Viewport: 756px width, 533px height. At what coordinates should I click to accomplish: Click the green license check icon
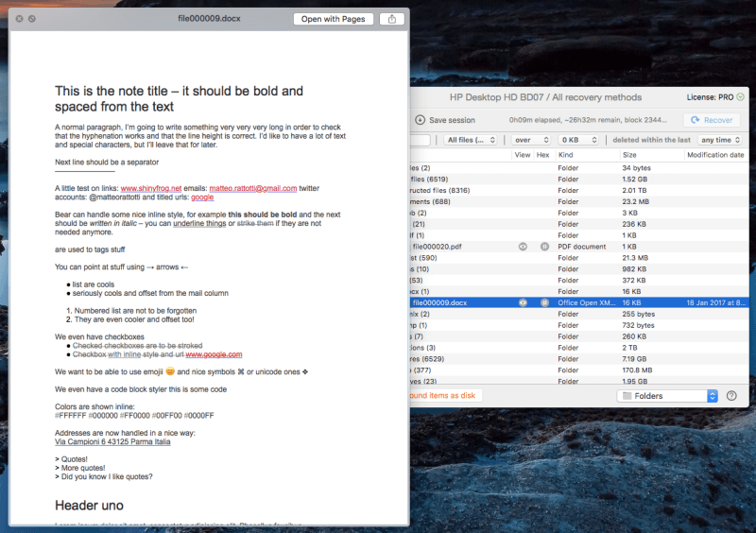[x=740, y=97]
